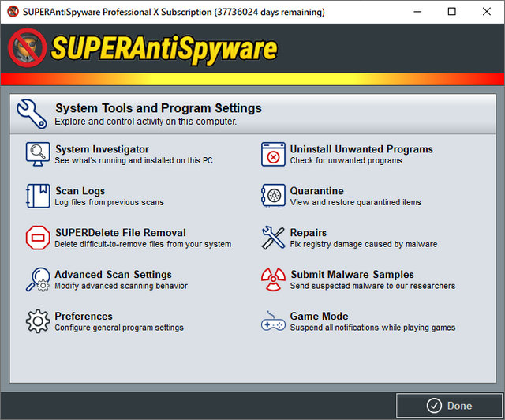Viewport: 505px width, 420px height.
Task: Click the Repairs wrench and screwdriver icon
Action: pyautogui.click(x=273, y=238)
